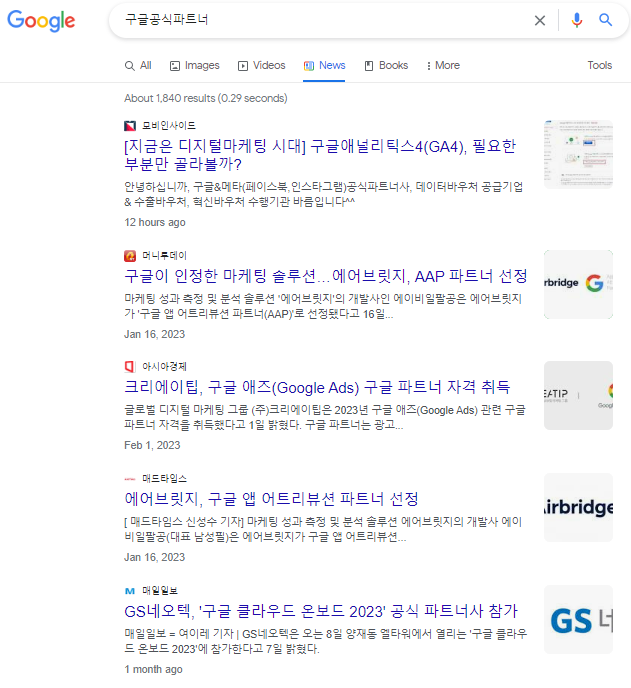
Task: Click the Feb 1, 2023 date
Action: 152,445
